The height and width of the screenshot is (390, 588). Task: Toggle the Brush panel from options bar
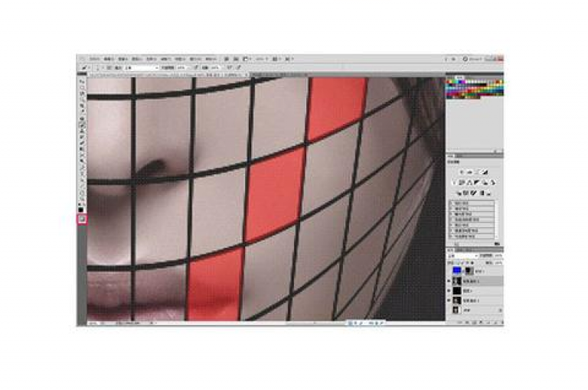click(x=109, y=67)
